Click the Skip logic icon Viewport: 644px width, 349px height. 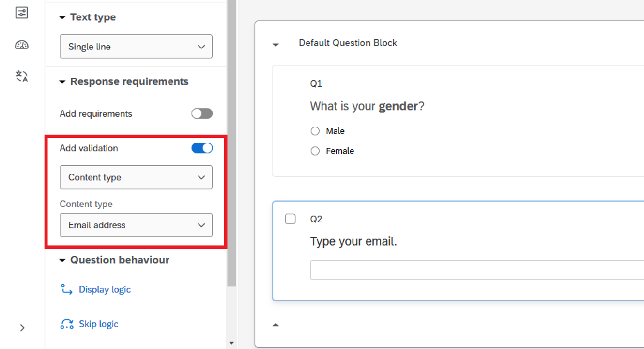pyautogui.click(x=66, y=324)
